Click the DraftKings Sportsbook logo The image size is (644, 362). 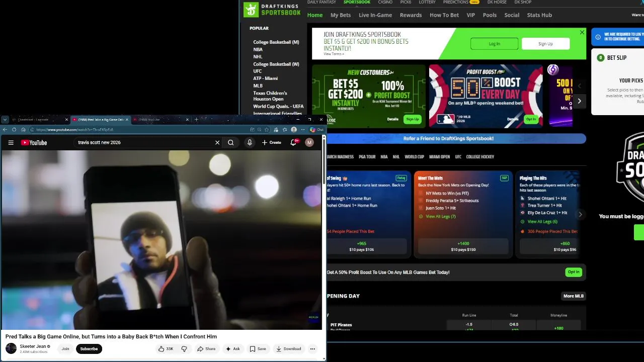point(272,9)
